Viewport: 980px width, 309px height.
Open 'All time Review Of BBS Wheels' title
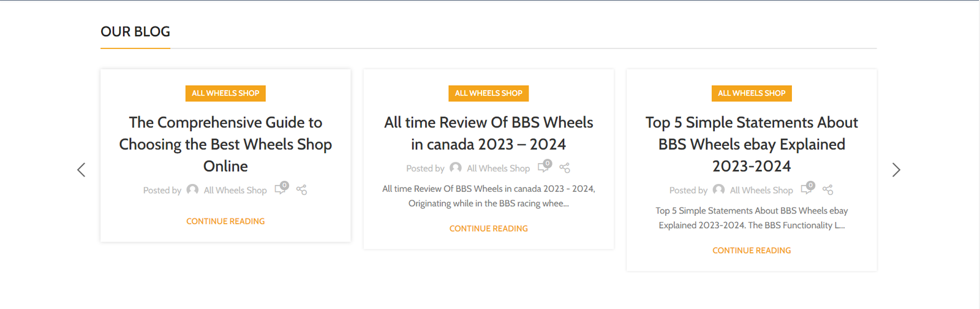488,133
